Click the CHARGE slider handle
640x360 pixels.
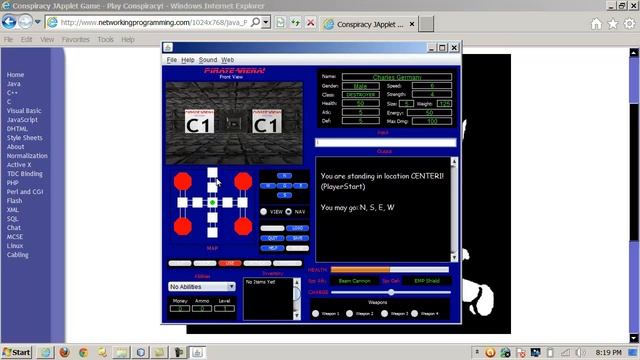click(x=391, y=292)
